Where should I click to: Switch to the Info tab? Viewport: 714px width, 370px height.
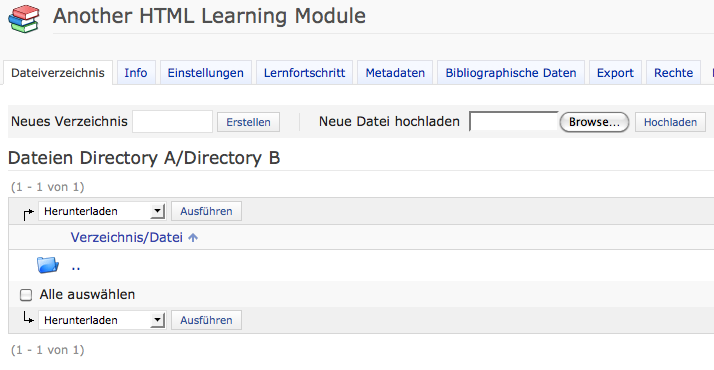(136, 73)
